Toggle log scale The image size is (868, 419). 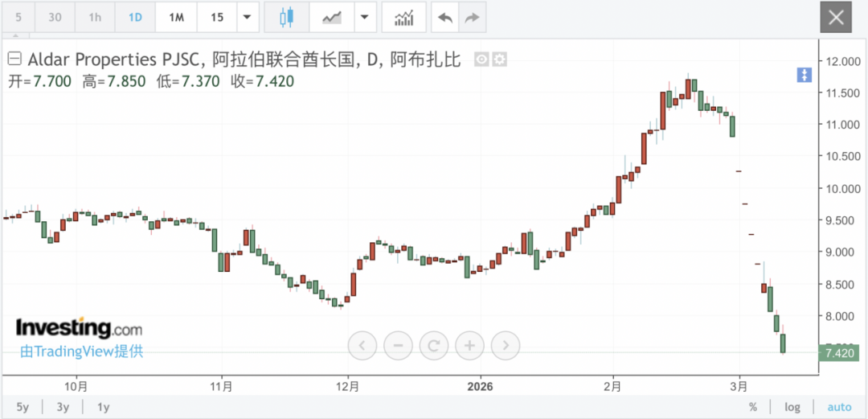(792, 407)
